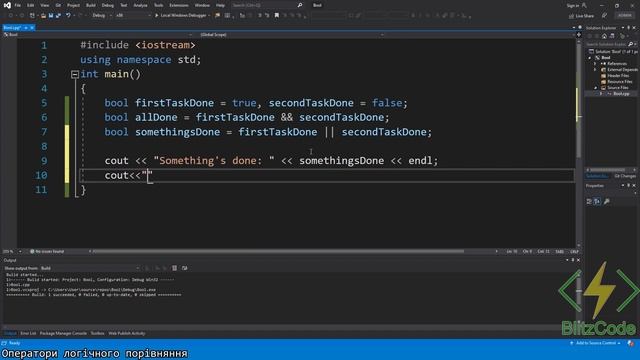640x360 pixels.
Task: Click the Undo icon
Action: click(68, 16)
